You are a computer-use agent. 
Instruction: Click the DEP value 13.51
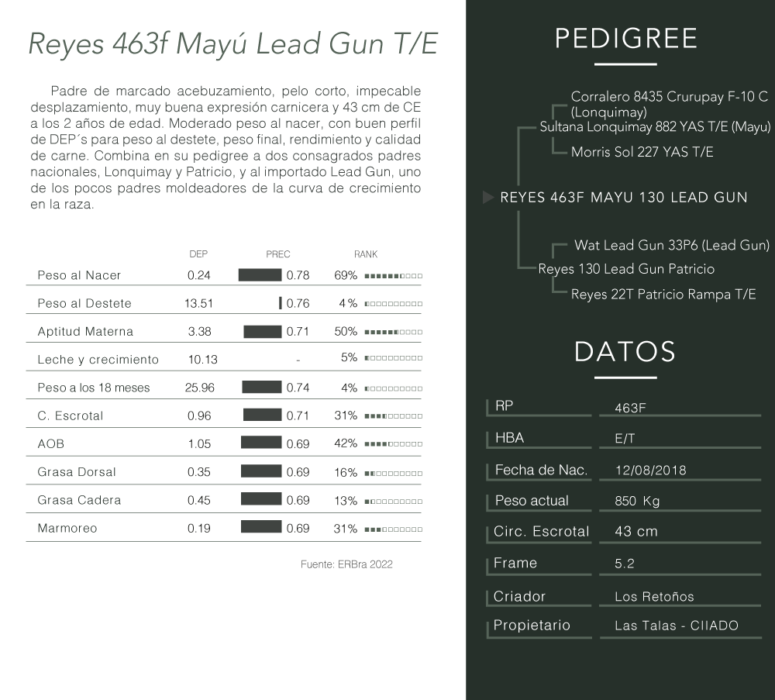click(x=198, y=304)
